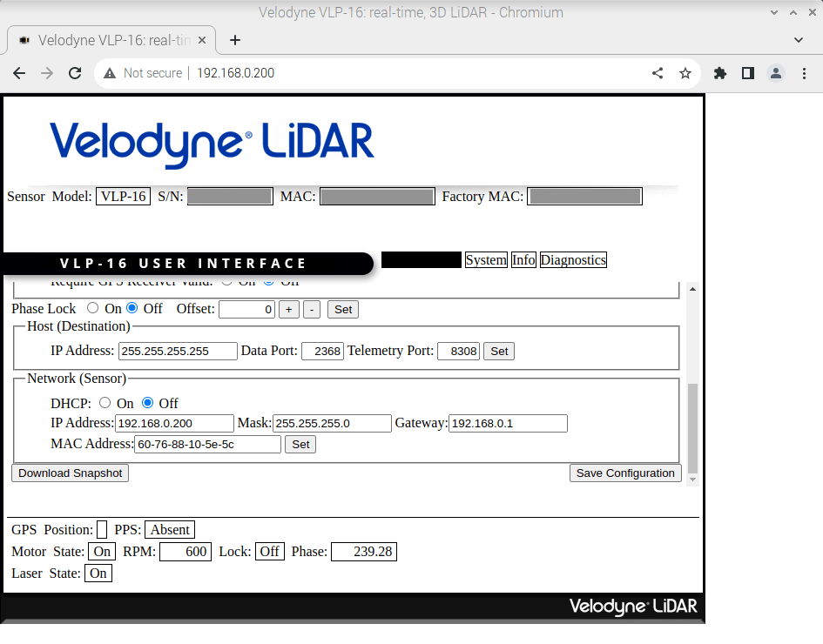The image size is (823, 644).
Task: Switch to the System tab
Action: click(486, 259)
